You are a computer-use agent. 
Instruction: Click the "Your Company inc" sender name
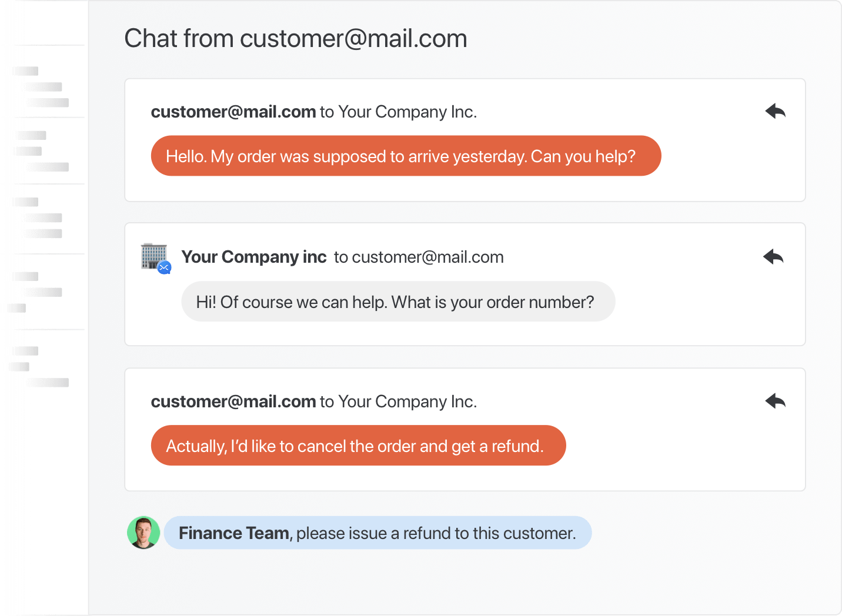[253, 257]
